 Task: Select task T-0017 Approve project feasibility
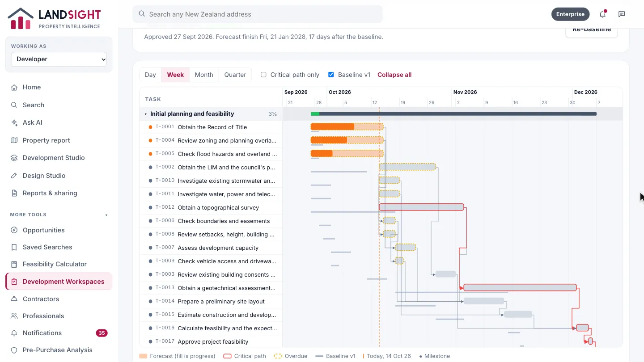point(211,341)
